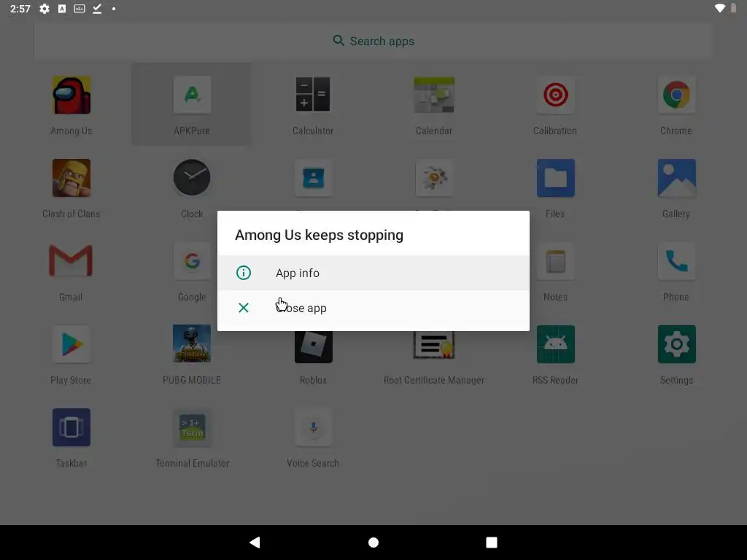Open the Notes app
747x560 pixels.
point(555,260)
